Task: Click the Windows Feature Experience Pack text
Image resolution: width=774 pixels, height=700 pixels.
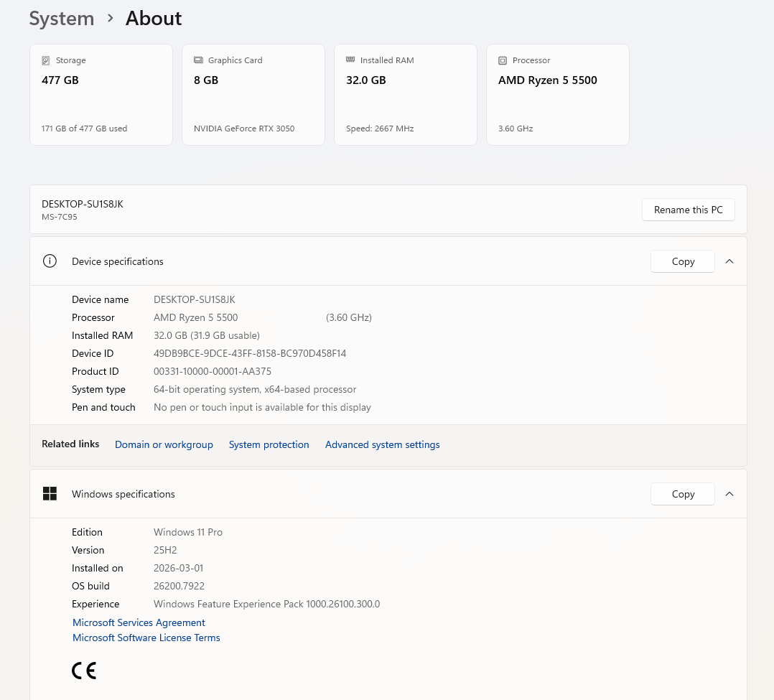Action: point(266,605)
